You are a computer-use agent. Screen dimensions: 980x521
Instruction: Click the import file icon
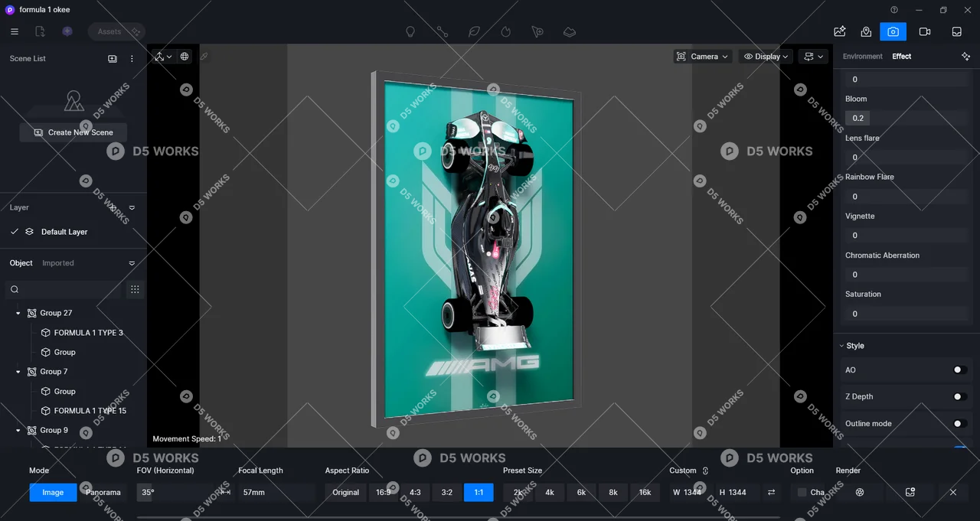pos(41,31)
